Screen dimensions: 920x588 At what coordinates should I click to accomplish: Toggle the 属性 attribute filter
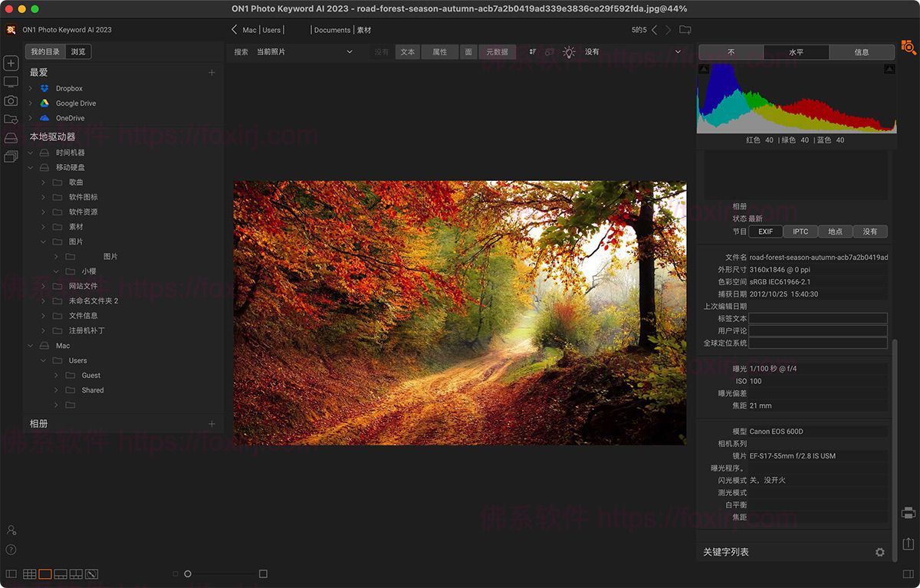point(439,51)
